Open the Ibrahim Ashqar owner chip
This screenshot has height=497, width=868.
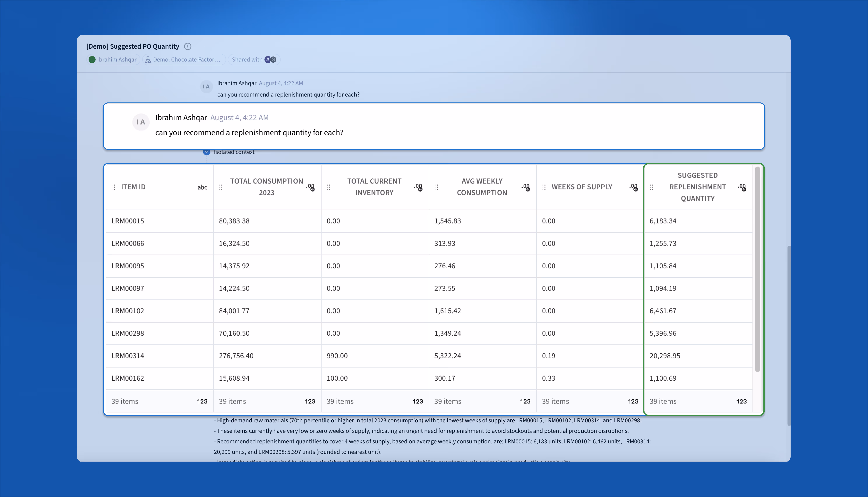click(113, 59)
